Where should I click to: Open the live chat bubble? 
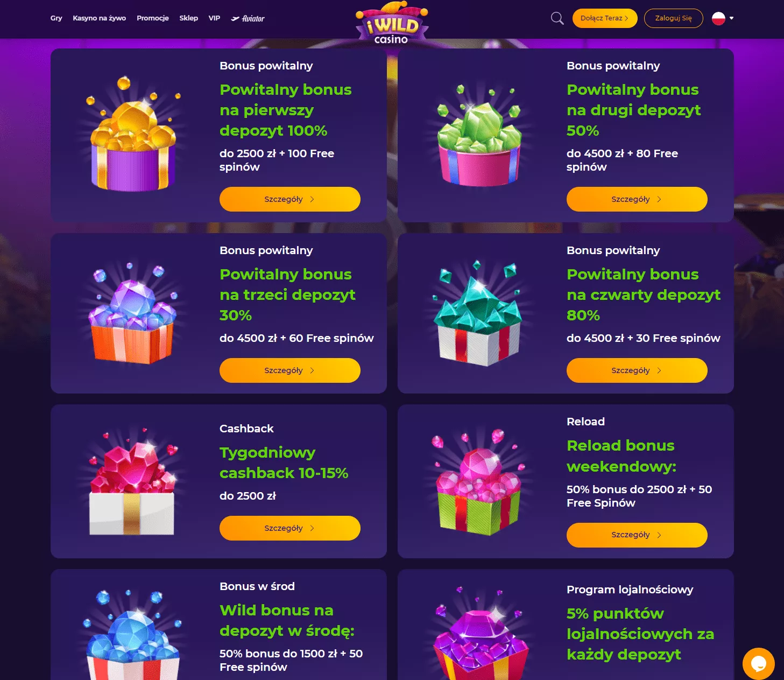coord(758,663)
